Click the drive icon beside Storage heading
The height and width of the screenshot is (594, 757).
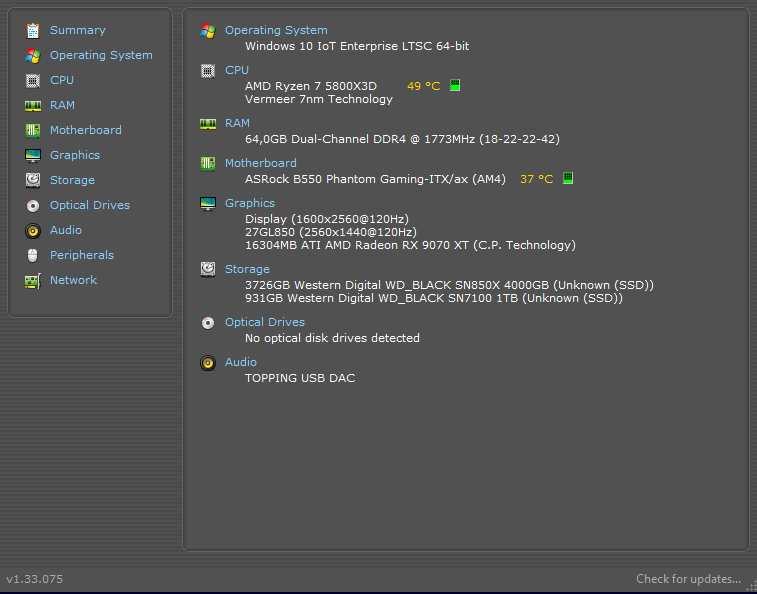click(x=208, y=269)
